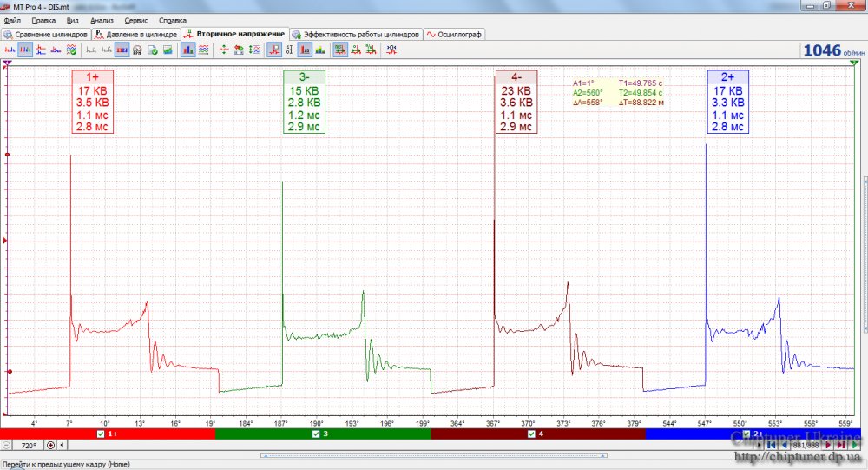
Task: Click the 3- cylinder readout box
Action: [x=304, y=102]
